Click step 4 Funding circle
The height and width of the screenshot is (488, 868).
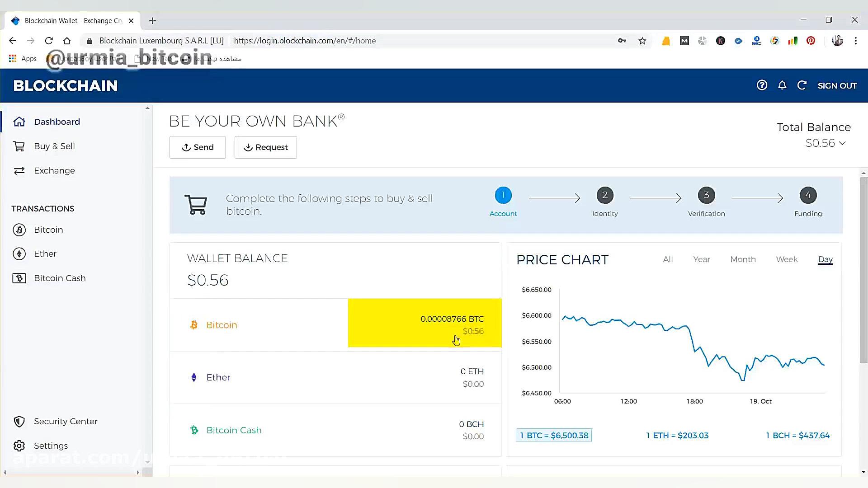tap(808, 195)
